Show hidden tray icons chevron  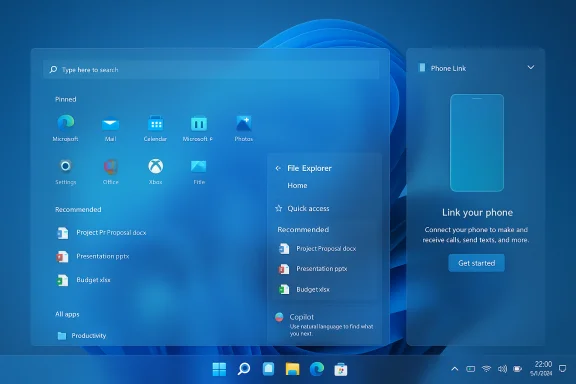point(455,369)
